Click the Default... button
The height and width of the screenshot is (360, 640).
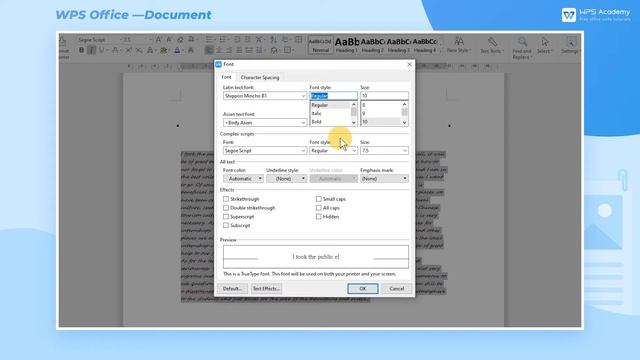point(232,289)
